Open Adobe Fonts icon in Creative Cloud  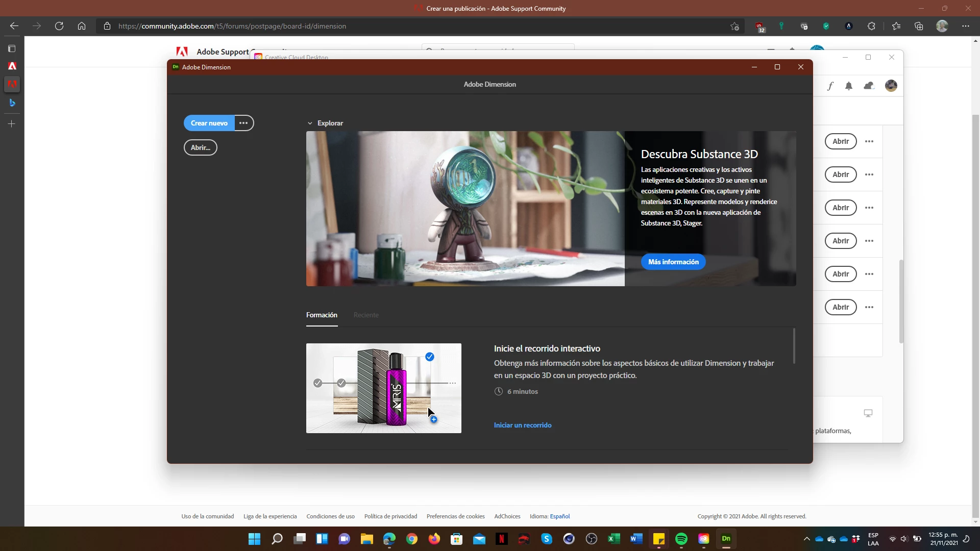coord(830,86)
